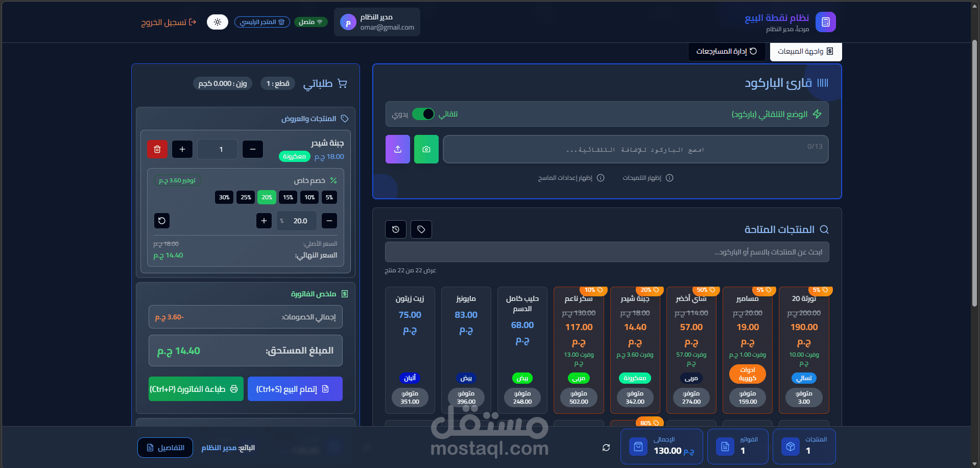Switch to the إدارة المسترجعات tab
The height and width of the screenshot is (468, 980).
click(x=727, y=52)
